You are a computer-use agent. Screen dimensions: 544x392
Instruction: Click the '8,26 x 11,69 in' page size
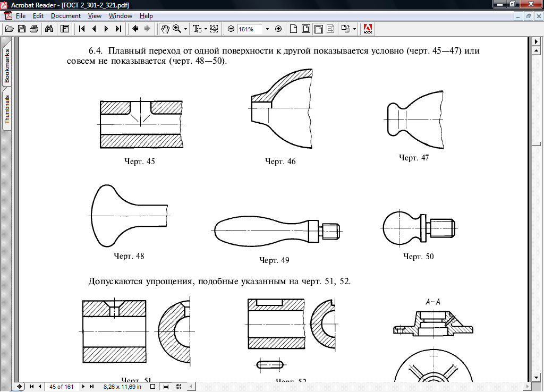(122, 387)
